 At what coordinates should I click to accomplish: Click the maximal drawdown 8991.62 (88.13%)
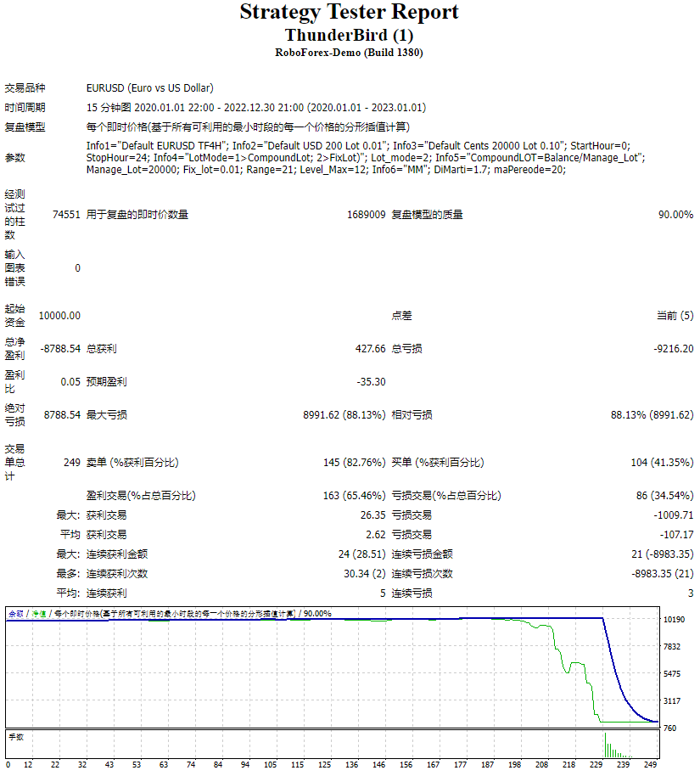pyautogui.click(x=344, y=414)
